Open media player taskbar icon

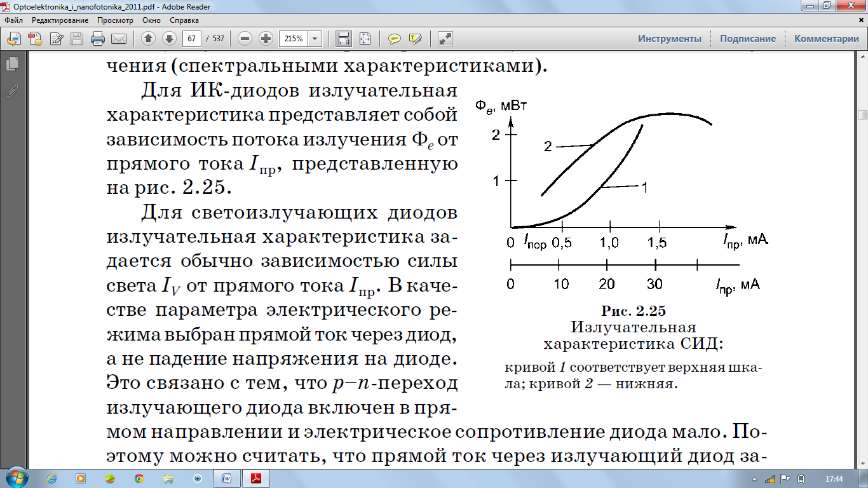[81, 478]
